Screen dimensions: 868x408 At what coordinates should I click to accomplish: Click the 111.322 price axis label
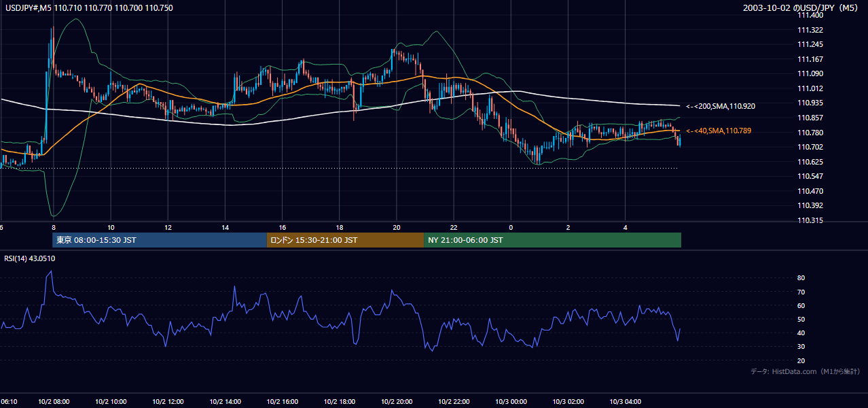[810, 30]
